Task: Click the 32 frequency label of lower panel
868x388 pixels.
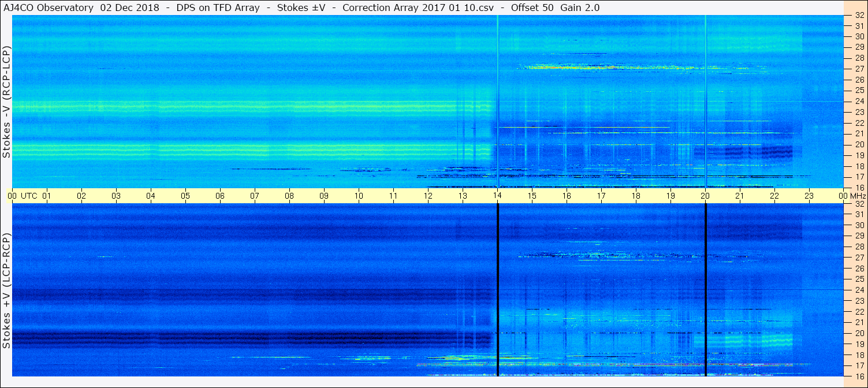Action: [859, 204]
